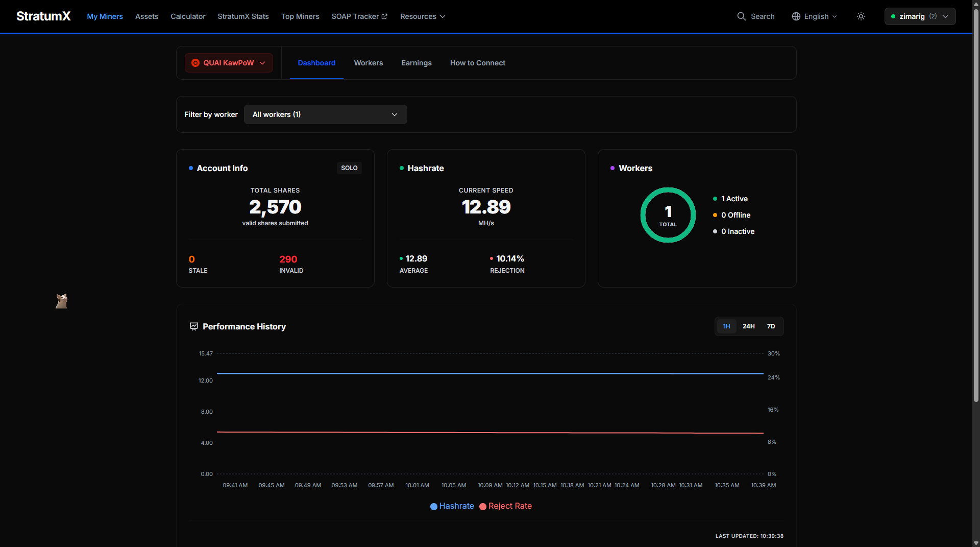Viewport: 980px width, 547px height.
Task: Open the zimarig account dropdown
Action: [920, 16]
